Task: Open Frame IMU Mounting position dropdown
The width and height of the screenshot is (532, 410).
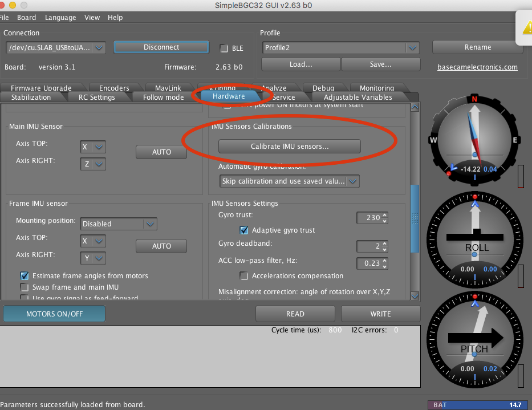Action: coord(119,224)
